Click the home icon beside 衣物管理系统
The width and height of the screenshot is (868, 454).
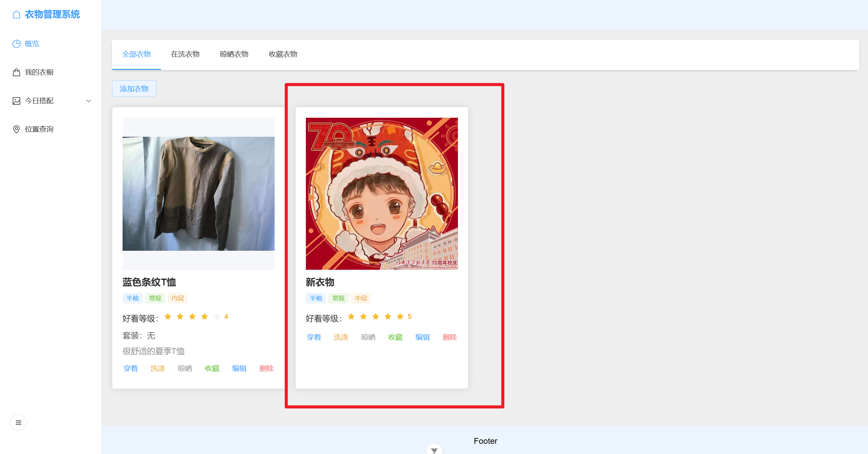click(16, 15)
